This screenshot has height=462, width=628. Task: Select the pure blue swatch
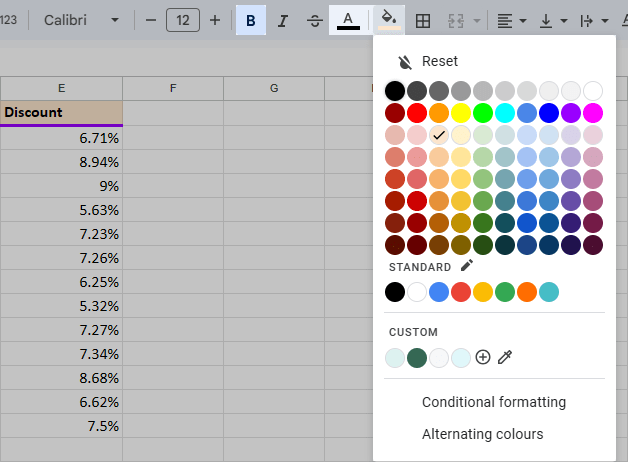click(549, 113)
